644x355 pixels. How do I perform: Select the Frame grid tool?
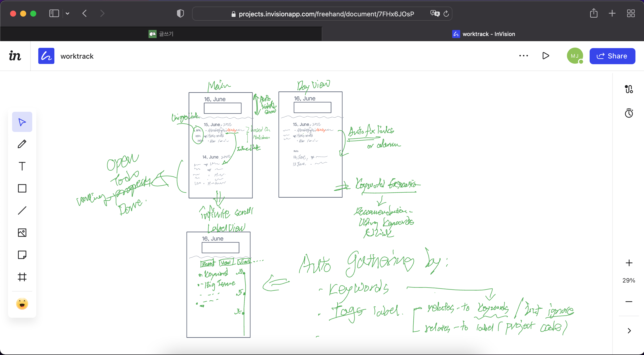[22, 277]
